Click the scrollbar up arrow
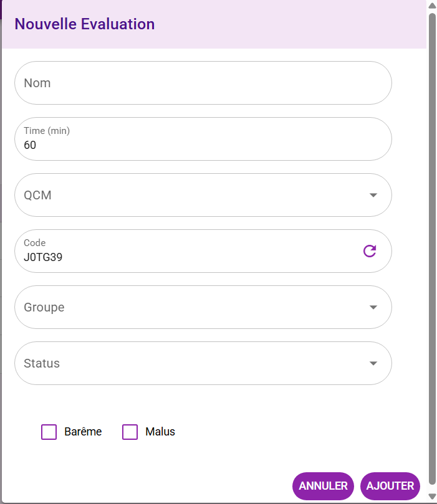This screenshot has width=437, height=504. click(x=431, y=5)
